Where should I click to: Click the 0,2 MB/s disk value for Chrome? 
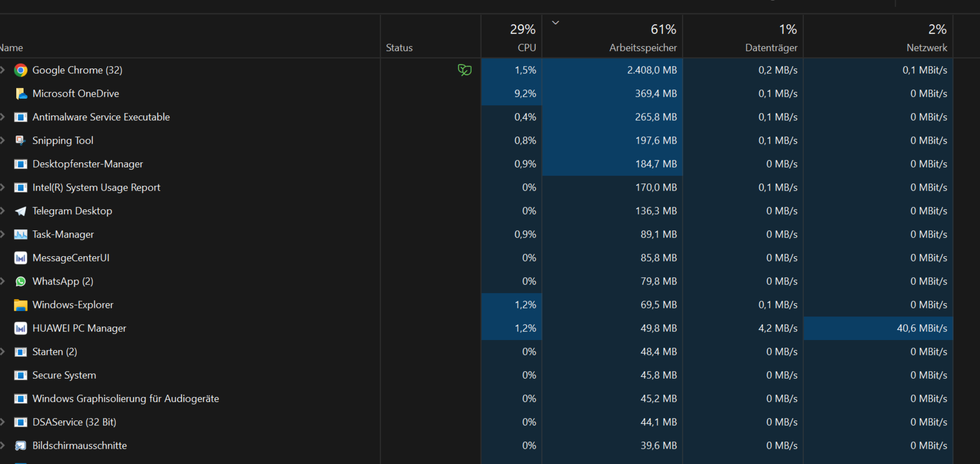(x=778, y=70)
